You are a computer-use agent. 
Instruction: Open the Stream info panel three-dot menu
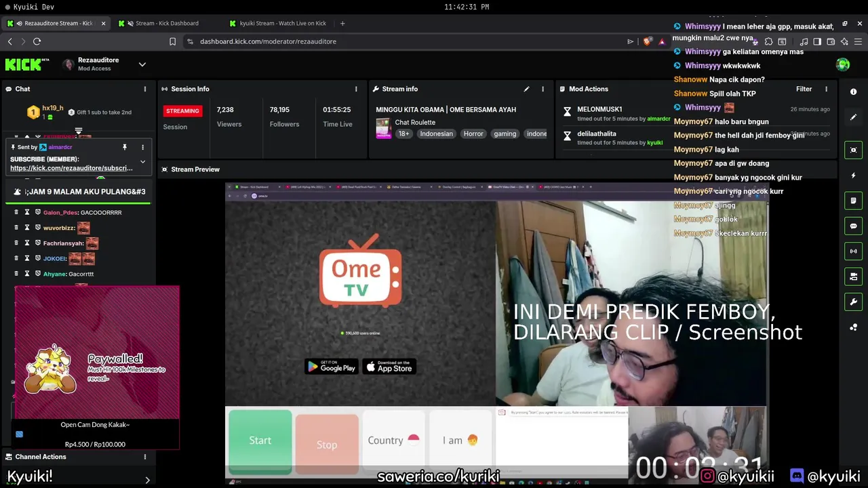pyautogui.click(x=542, y=89)
